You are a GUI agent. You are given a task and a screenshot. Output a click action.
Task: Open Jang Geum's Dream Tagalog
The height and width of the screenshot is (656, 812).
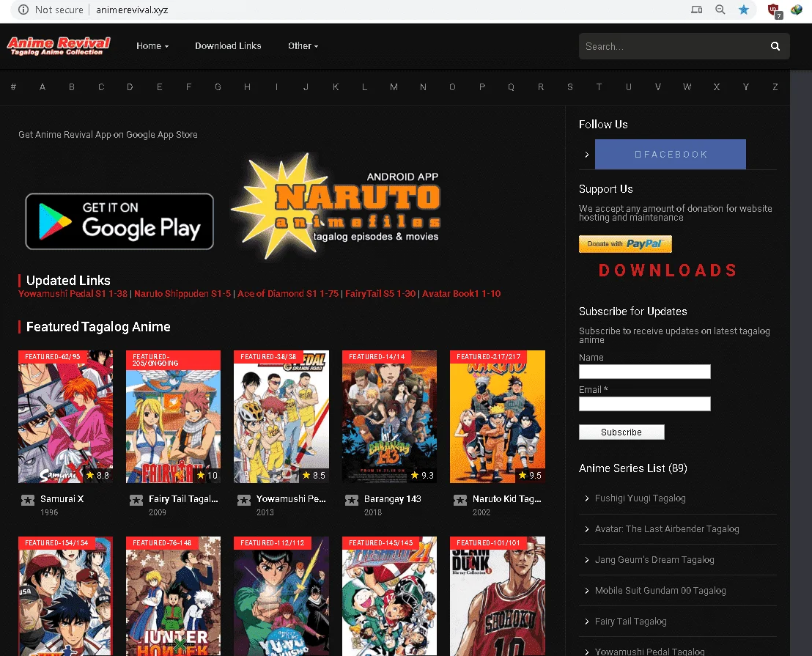point(654,560)
